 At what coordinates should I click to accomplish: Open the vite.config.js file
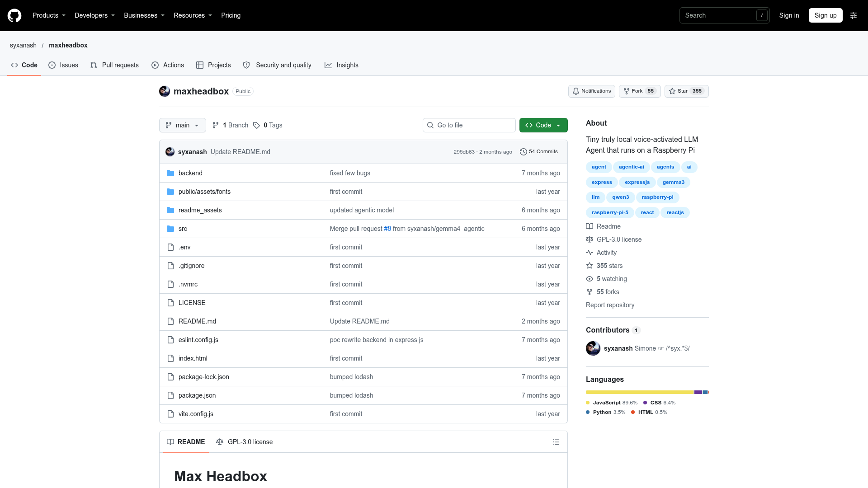click(x=196, y=414)
